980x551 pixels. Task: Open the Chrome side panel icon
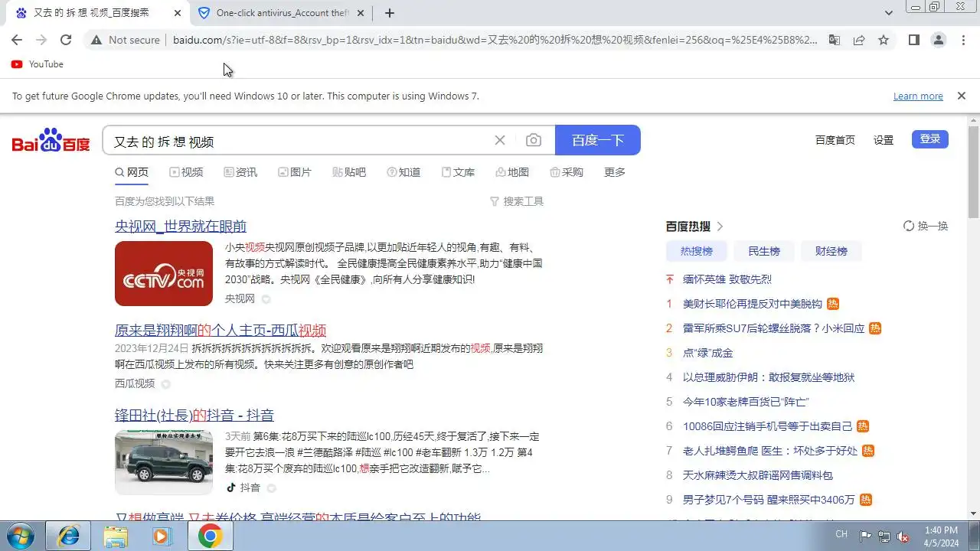(914, 40)
